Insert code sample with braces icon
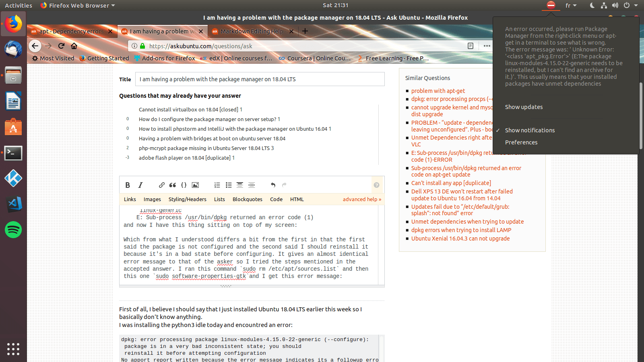Image resolution: width=644 pixels, height=362 pixels. (184, 185)
